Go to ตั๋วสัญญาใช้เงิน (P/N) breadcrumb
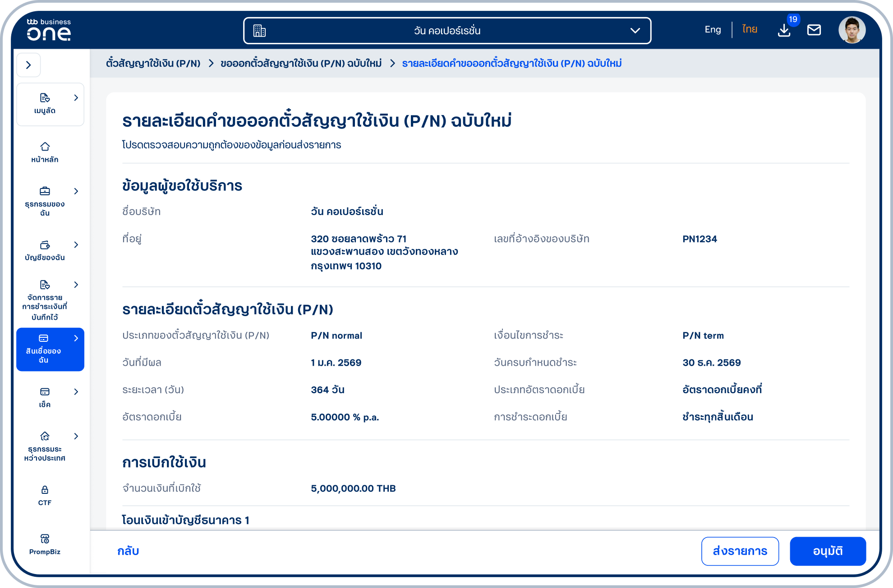893x588 pixels. click(x=153, y=64)
